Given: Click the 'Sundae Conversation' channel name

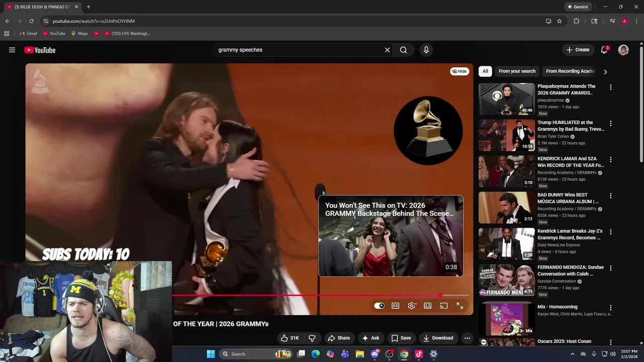Looking at the screenshot, I should point(556,282).
